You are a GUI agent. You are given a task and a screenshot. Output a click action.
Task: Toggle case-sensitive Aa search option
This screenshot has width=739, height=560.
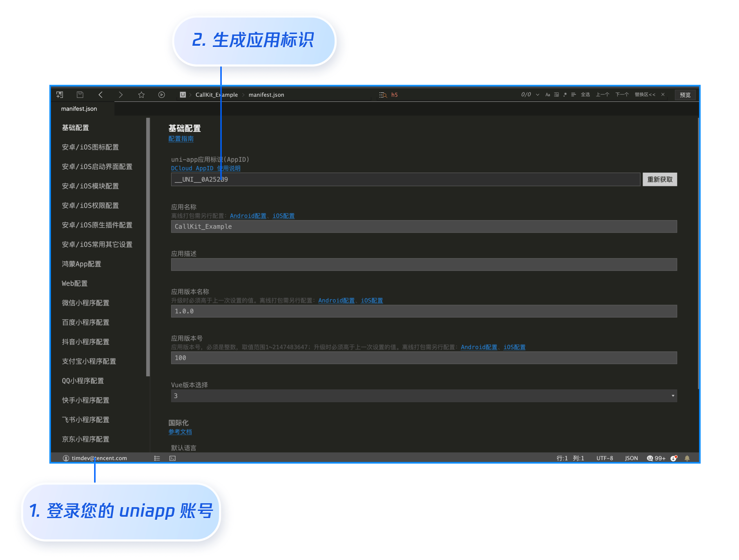[548, 95]
